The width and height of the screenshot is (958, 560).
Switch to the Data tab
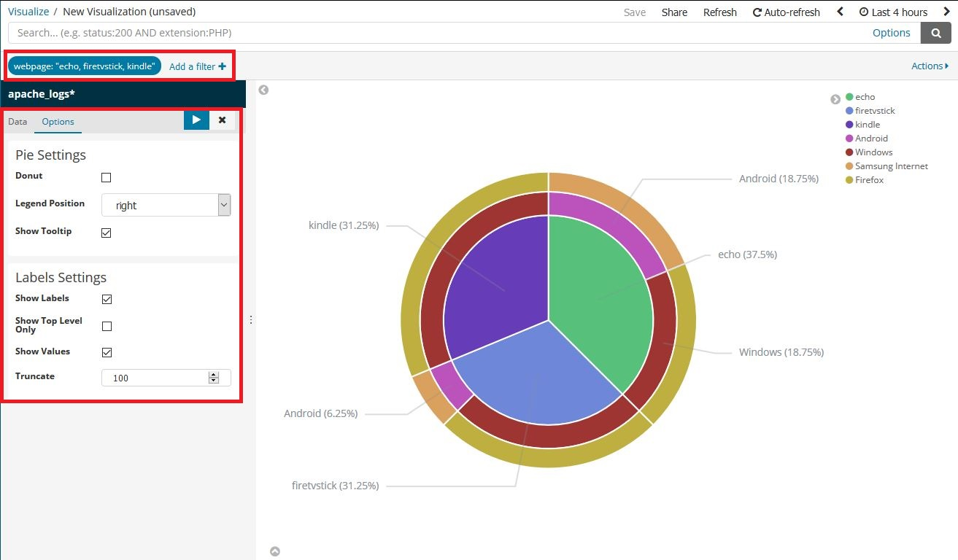[18, 122]
